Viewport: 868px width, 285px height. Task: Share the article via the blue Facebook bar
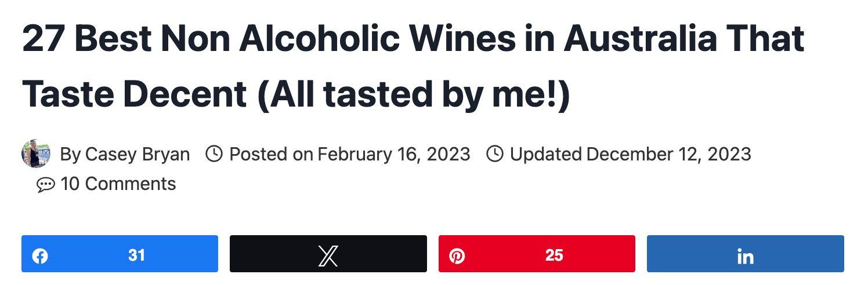coord(120,254)
